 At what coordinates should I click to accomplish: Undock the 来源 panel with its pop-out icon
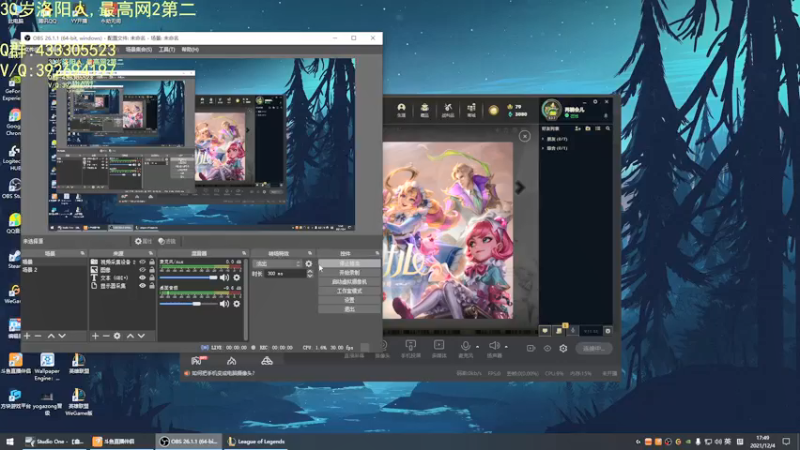pyautogui.click(x=151, y=253)
